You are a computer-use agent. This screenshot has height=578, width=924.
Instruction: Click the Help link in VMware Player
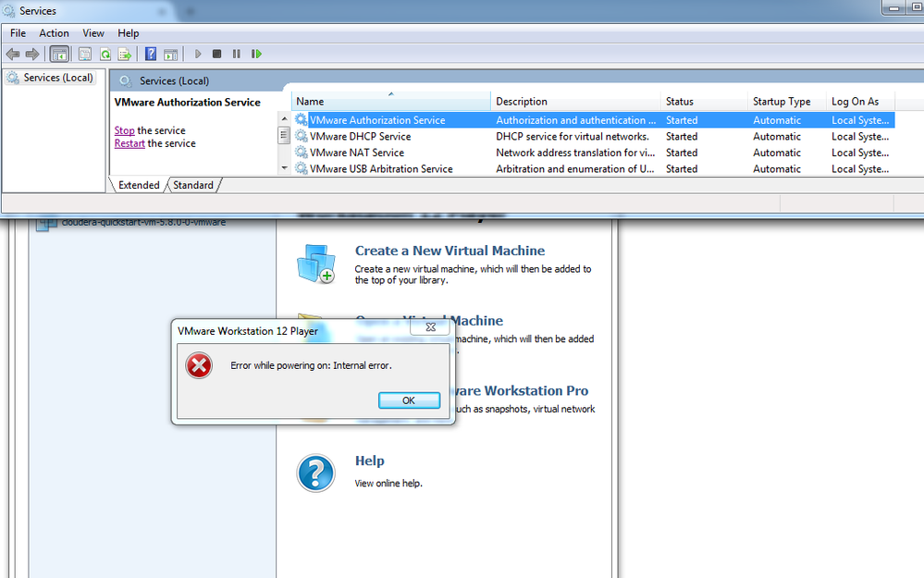coord(369,461)
